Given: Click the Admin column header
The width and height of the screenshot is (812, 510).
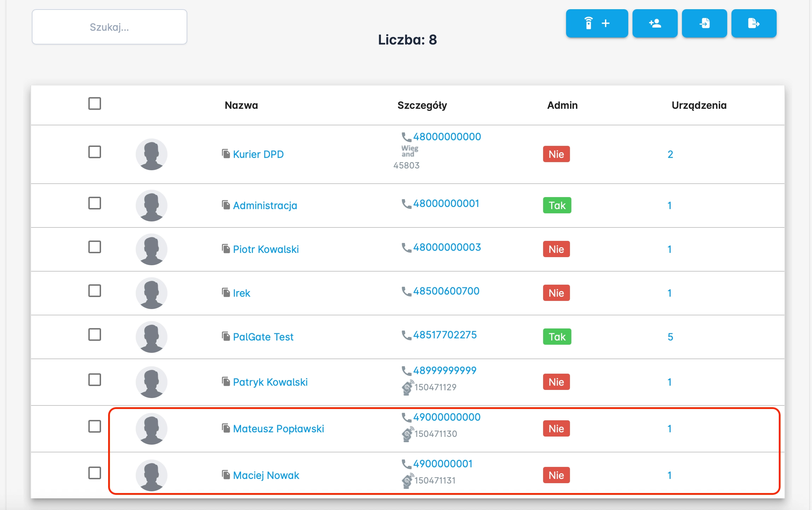Looking at the screenshot, I should 562,105.
